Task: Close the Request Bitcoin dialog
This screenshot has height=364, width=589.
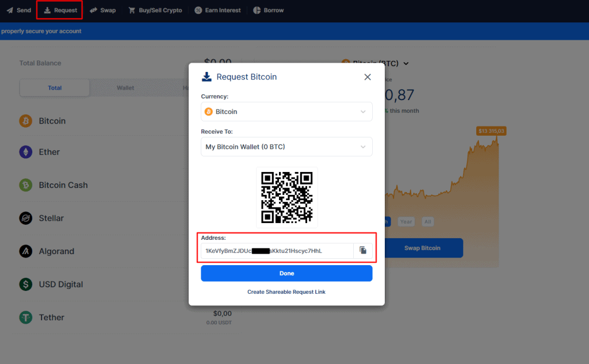Action: tap(368, 77)
